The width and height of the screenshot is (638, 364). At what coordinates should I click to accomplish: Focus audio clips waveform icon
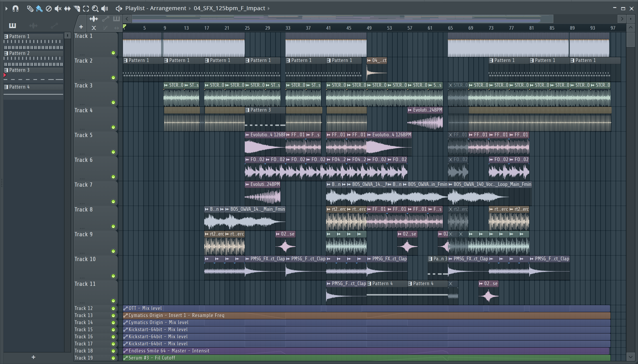coord(94,19)
